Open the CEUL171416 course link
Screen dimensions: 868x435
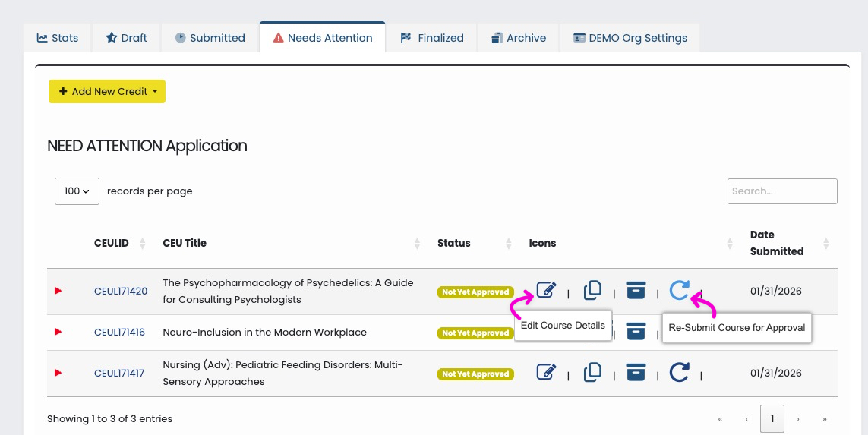(x=119, y=333)
